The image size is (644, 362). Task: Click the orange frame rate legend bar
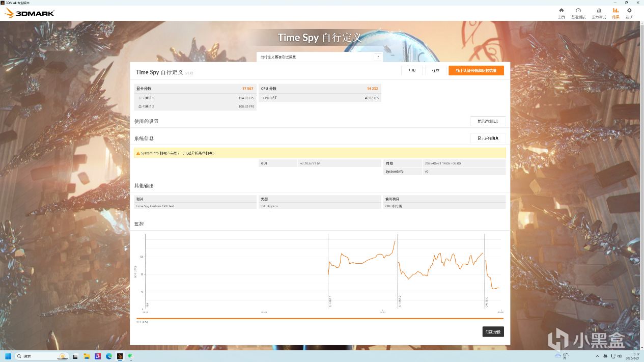(x=320, y=318)
